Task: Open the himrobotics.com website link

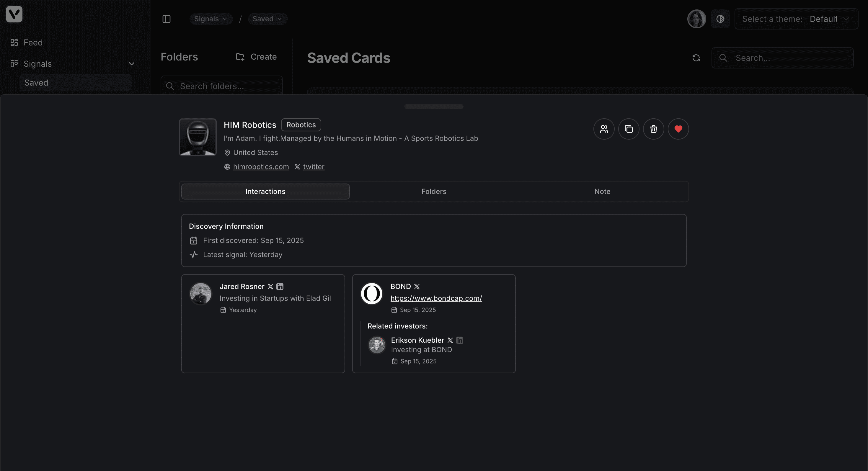Action: pyautogui.click(x=261, y=167)
